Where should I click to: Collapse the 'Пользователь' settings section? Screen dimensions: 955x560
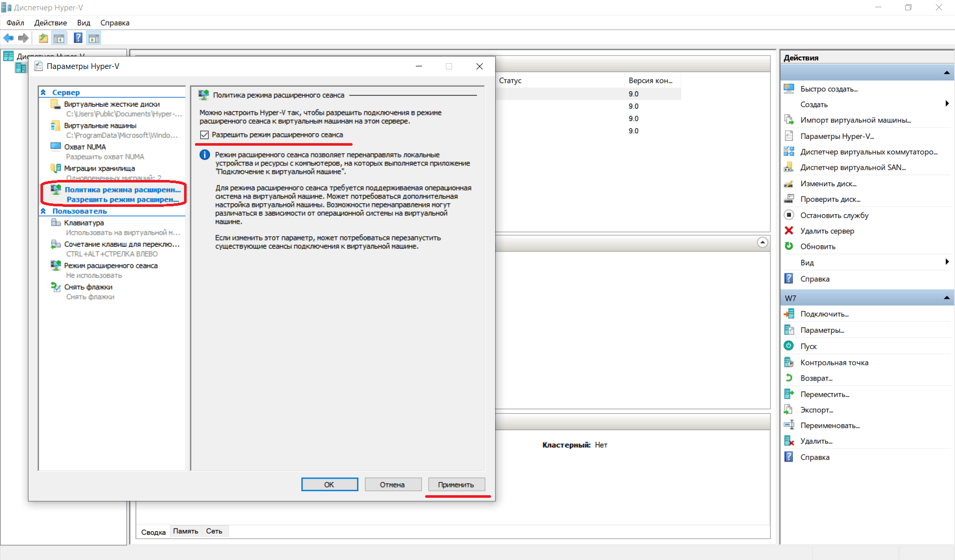point(44,211)
